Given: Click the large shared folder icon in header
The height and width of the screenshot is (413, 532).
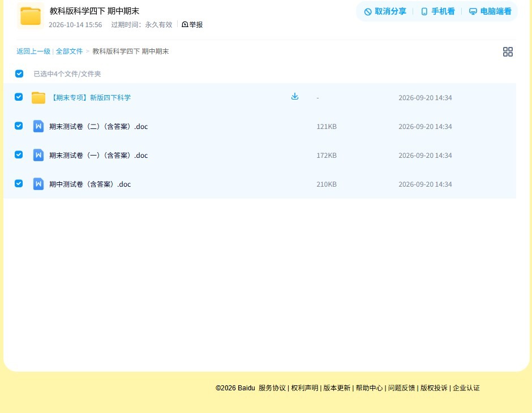Looking at the screenshot, I should (31, 16).
